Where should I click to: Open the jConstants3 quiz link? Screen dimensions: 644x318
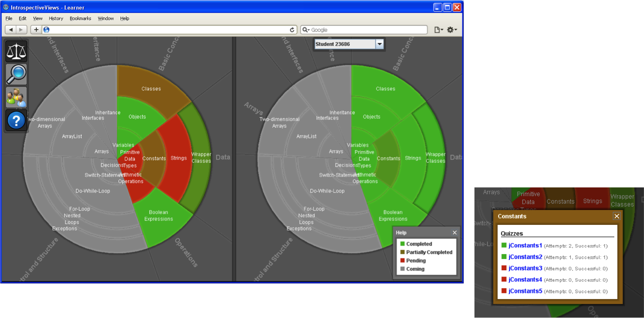(525, 268)
